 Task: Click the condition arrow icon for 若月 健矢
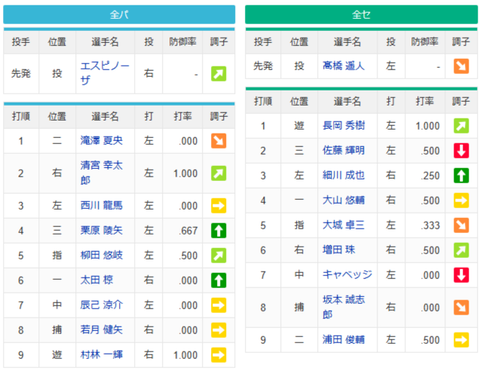click(219, 330)
